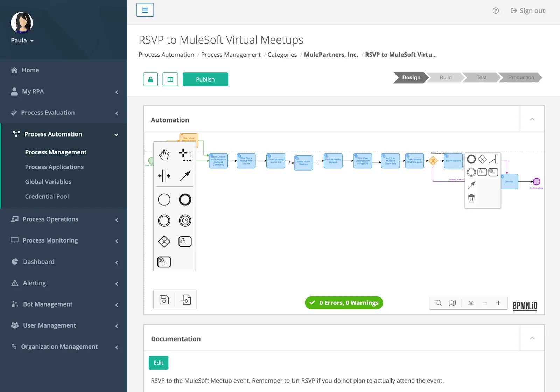Expand the Alerting menu
The width and height of the screenshot is (560, 392).
(x=64, y=283)
